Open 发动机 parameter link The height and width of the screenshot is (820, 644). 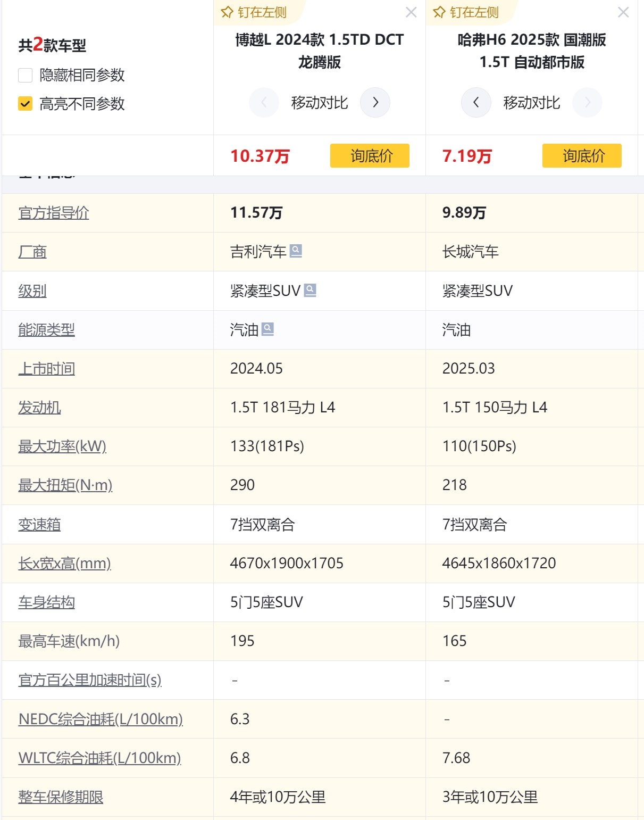pyautogui.click(x=40, y=408)
